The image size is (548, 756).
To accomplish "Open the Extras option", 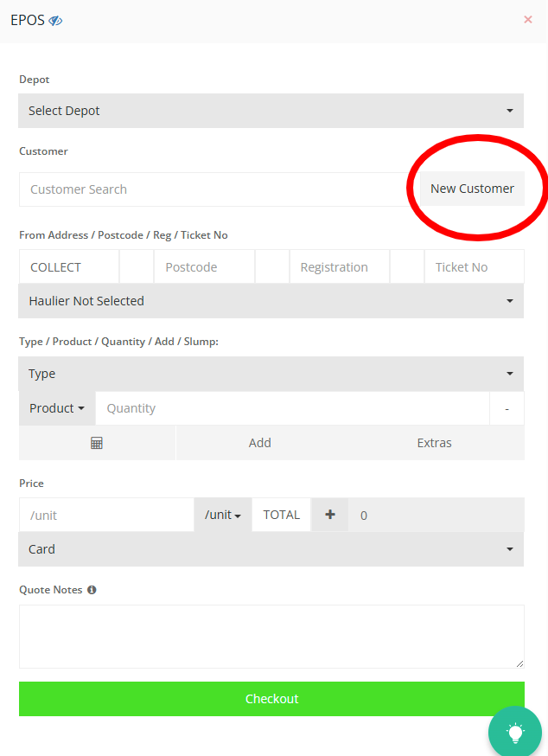I will (434, 443).
